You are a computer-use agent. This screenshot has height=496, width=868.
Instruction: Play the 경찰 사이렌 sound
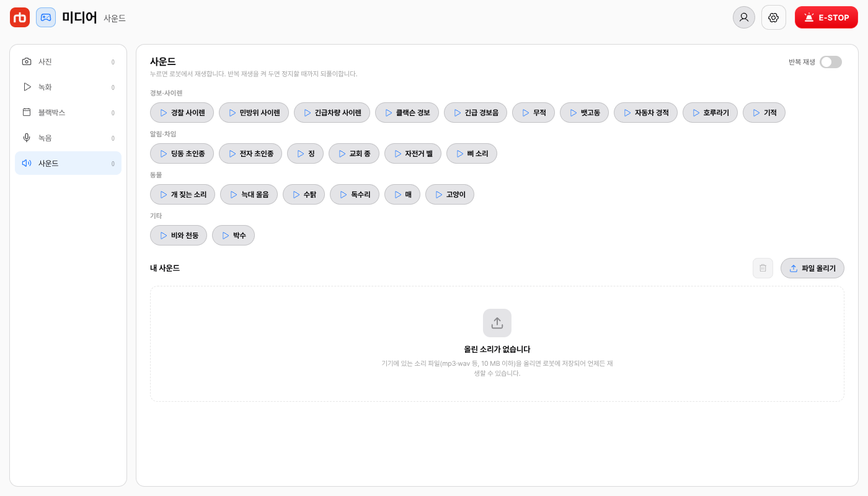[182, 113]
